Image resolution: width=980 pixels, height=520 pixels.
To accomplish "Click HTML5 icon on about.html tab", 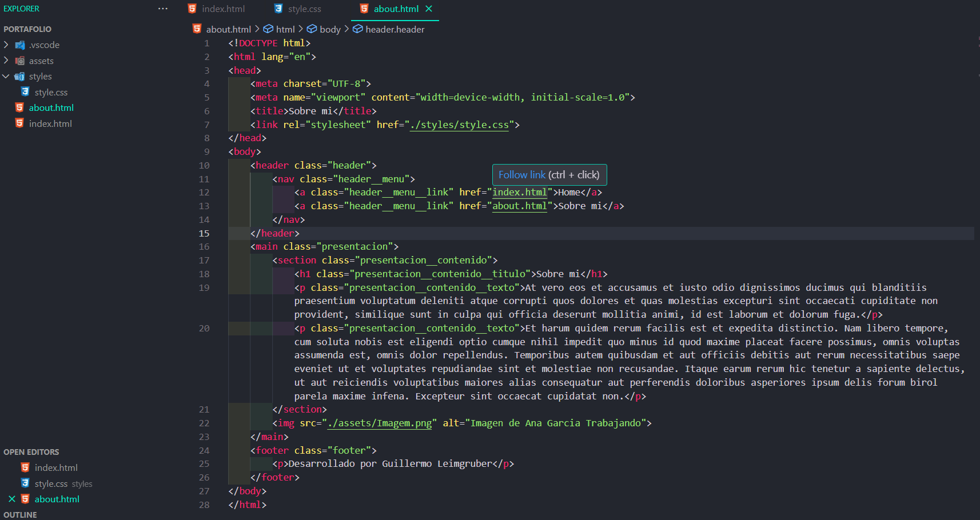I will [364, 9].
